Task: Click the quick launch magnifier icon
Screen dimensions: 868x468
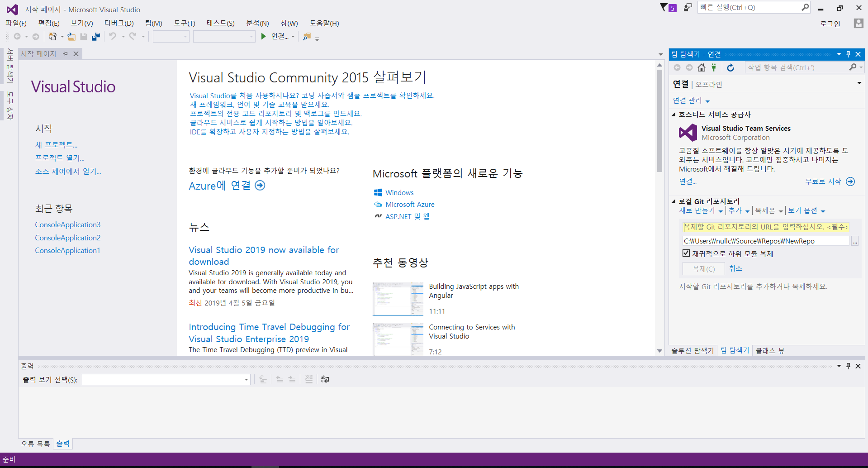Action: [x=805, y=7]
